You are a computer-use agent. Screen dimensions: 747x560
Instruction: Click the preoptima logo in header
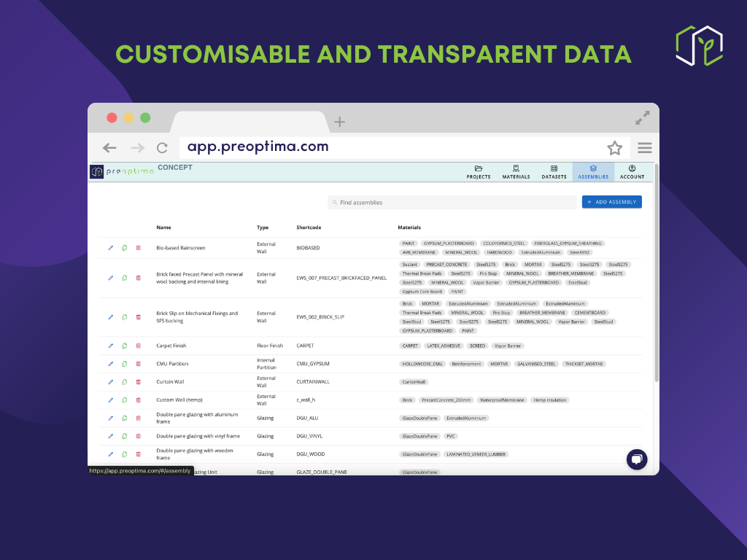122,171
